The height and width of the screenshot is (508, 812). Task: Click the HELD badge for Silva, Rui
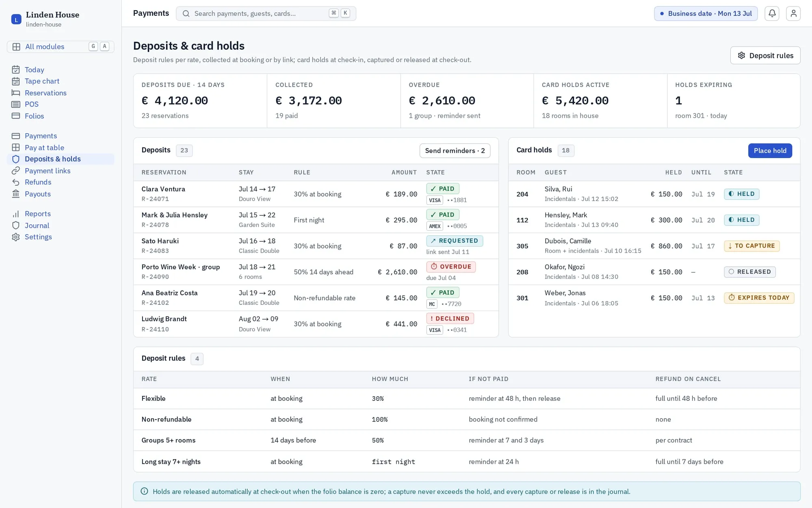[741, 194]
